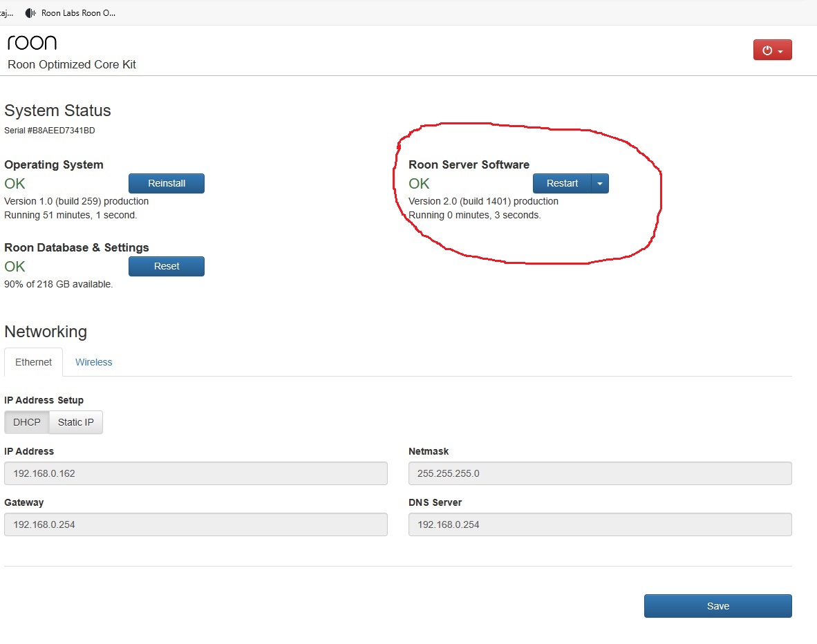The width and height of the screenshot is (817, 644).
Task: Click the Roon Server Software OK status
Action: (x=419, y=183)
